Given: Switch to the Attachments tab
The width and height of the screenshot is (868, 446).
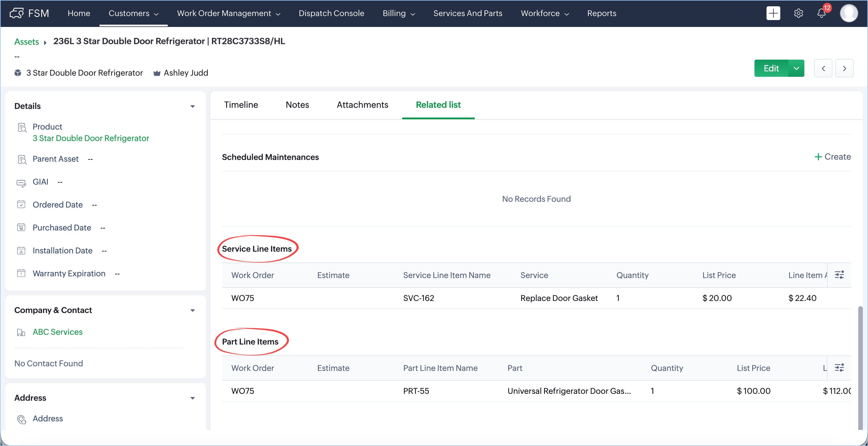Looking at the screenshot, I should 362,105.
